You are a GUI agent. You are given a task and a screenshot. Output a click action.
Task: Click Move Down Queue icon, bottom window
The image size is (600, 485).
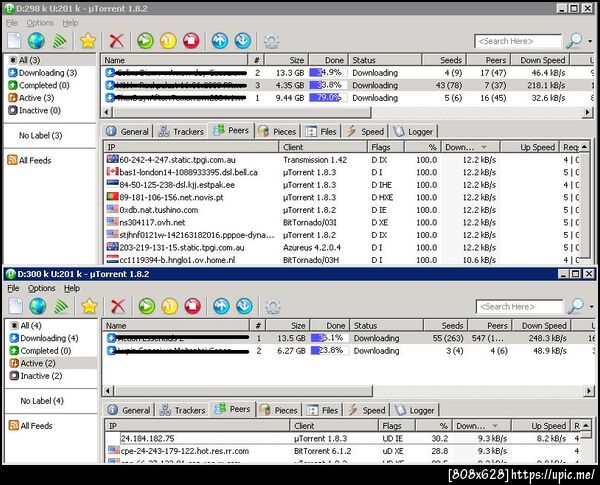click(245, 306)
